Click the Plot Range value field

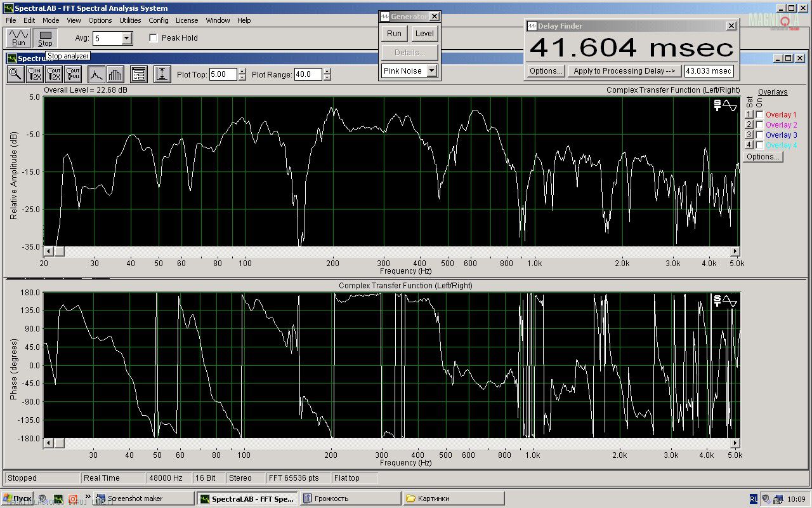coord(308,74)
